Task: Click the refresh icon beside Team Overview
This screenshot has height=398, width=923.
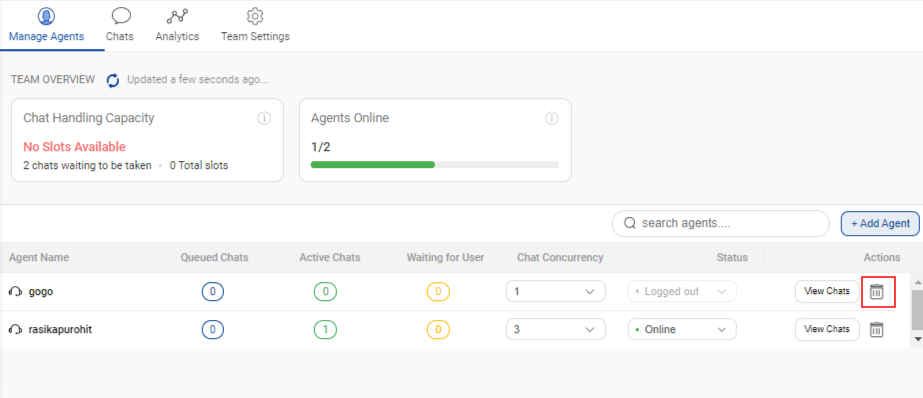Action: 113,80
